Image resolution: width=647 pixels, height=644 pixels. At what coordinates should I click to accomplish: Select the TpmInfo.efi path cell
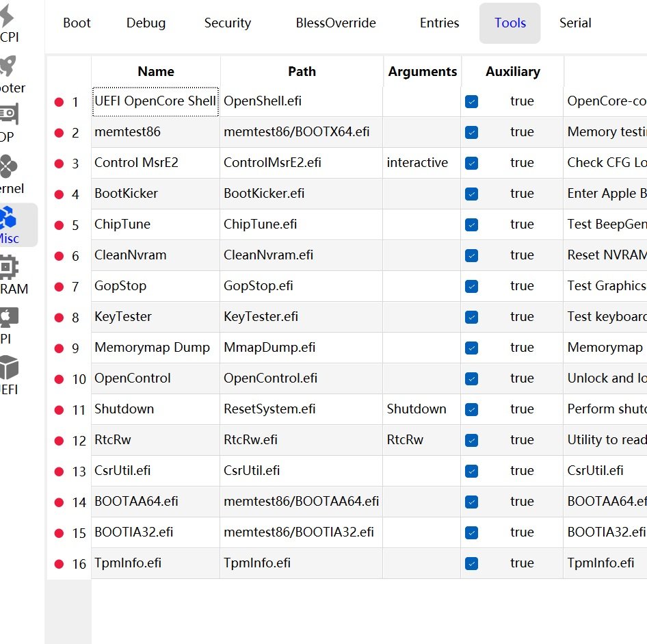point(302,563)
